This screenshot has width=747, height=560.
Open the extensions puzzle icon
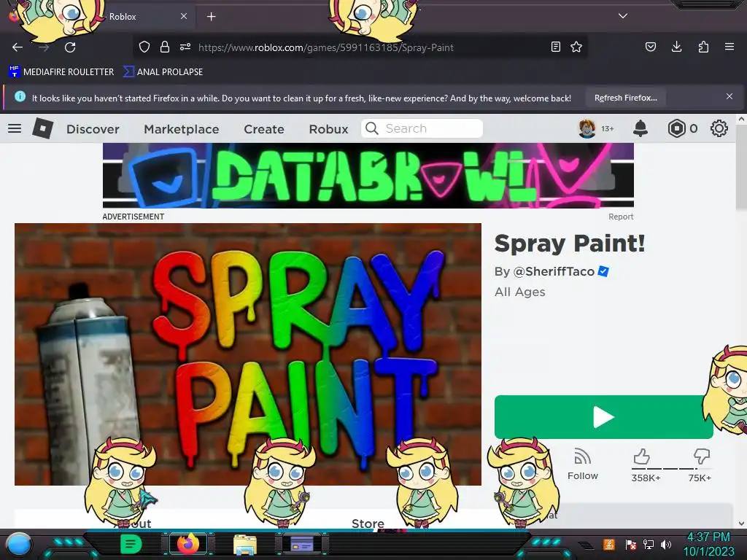[703, 47]
